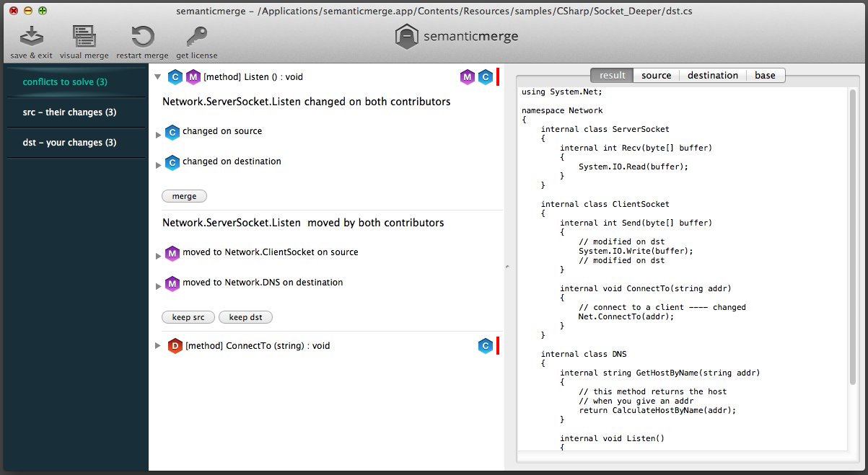Click the keep src button
This screenshot has width=868, height=475.
[x=188, y=317]
